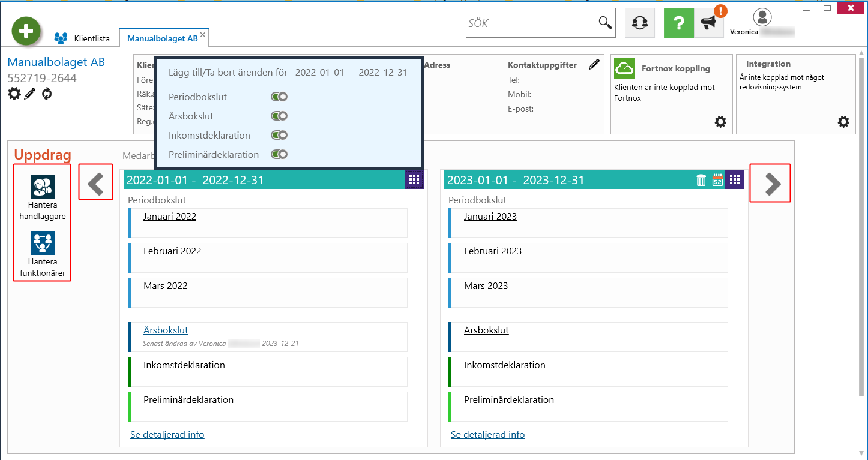The height and width of the screenshot is (460, 868).
Task: Open the calendar icon in 2023 header
Action: pyautogui.click(x=717, y=180)
